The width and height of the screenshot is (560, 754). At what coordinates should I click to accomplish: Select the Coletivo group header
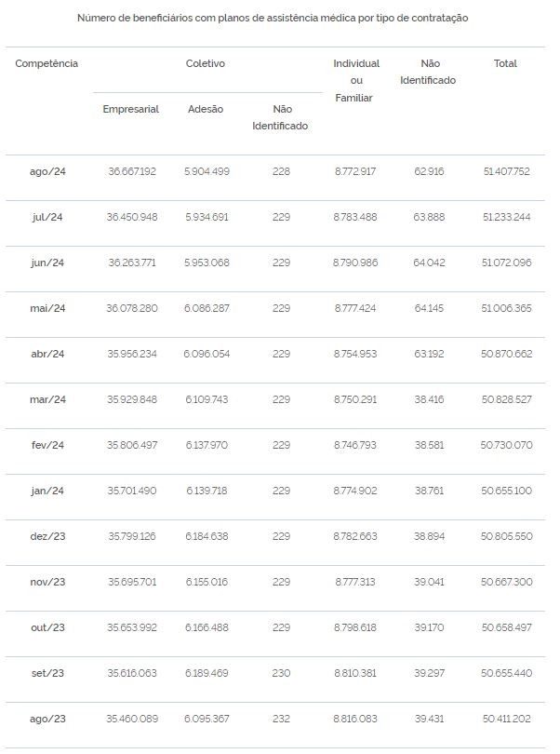pyautogui.click(x=206, y=63)
